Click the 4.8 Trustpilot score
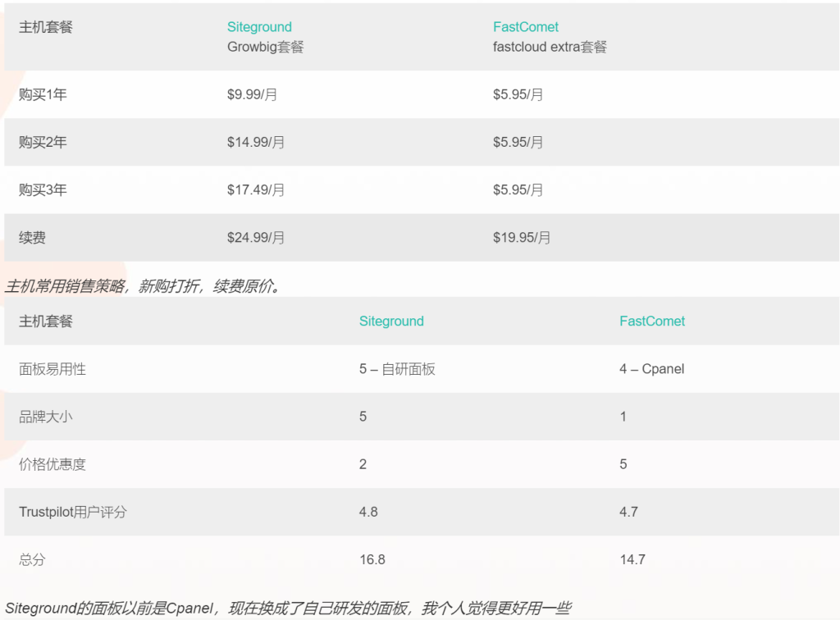The height and width of the screenshot is (620, 840). tap(368, 512)
